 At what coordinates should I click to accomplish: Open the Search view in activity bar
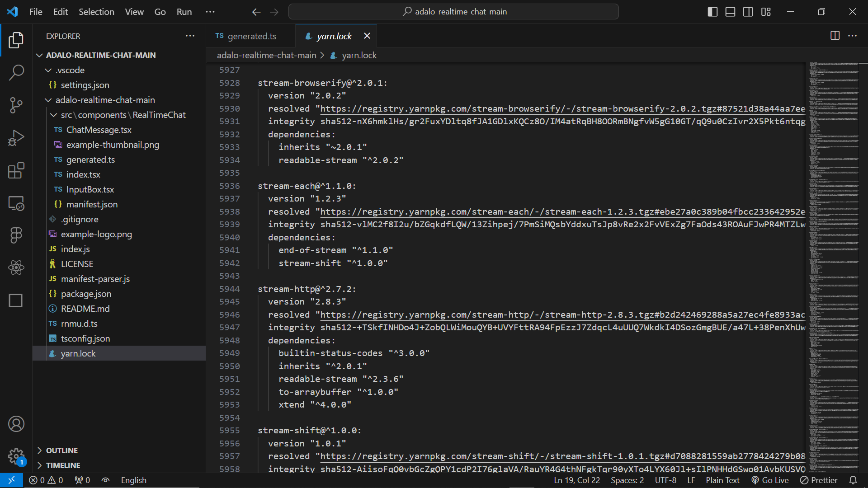tap(16, 72)
